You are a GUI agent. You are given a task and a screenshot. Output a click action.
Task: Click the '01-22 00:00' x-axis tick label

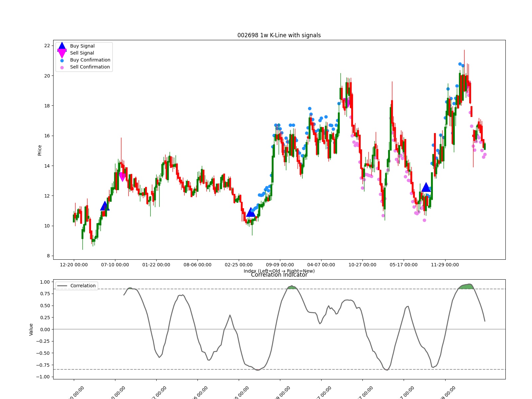click(x=156, y=265)
